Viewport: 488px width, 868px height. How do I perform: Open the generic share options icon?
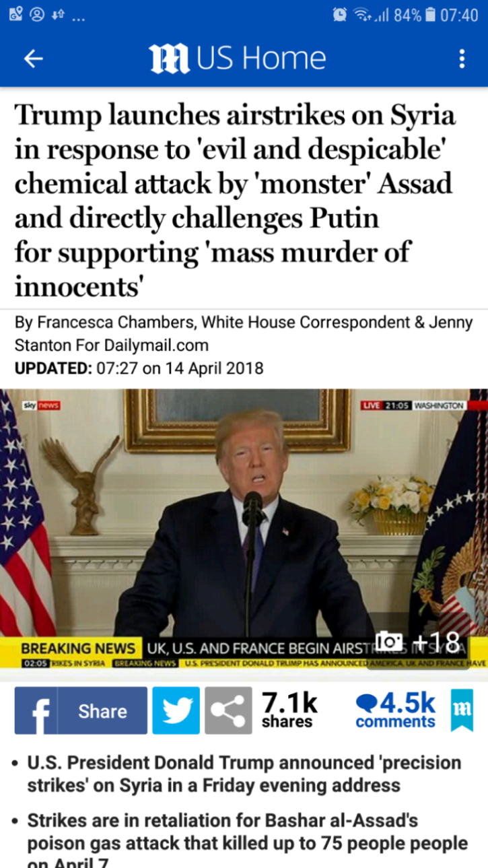(x=228, y=710)
